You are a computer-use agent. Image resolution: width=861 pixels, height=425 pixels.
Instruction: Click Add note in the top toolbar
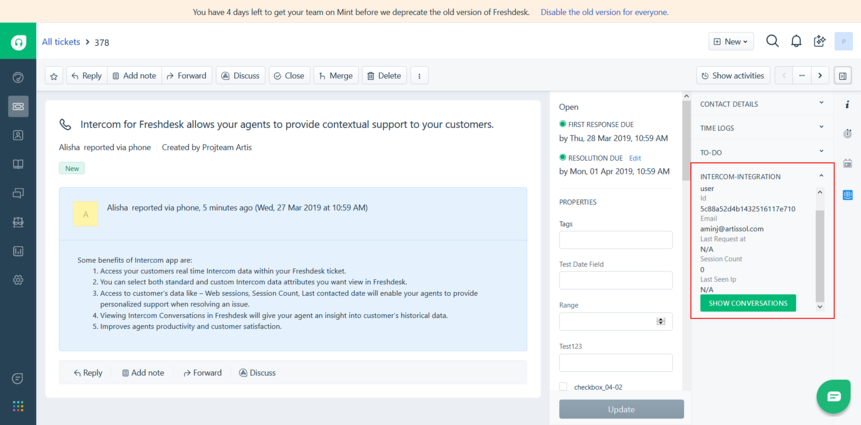click(x=135, y=76)
